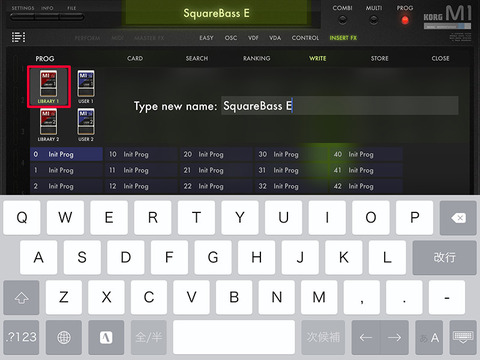Open the MASTER FX tab
Image resolution: width=480 pixels, height=360 pixels.
pyautogui.click(x=149, y=38)
